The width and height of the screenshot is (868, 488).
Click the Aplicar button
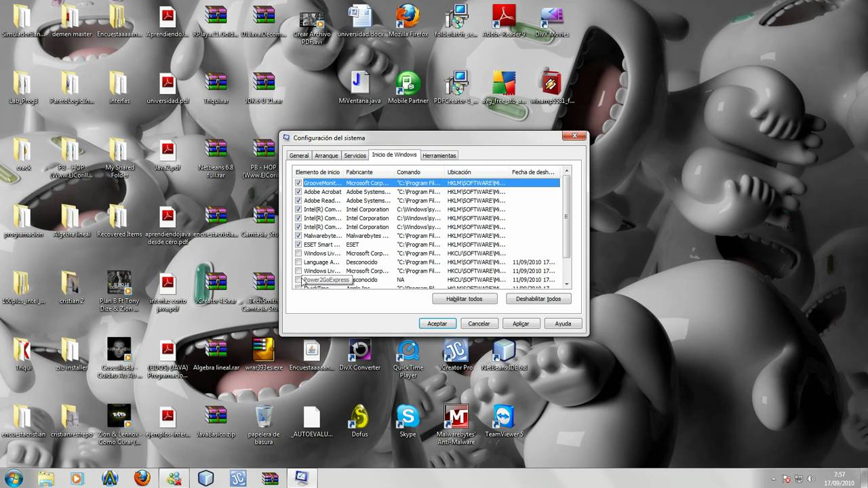pyautogui.click(x=521, y=324)
